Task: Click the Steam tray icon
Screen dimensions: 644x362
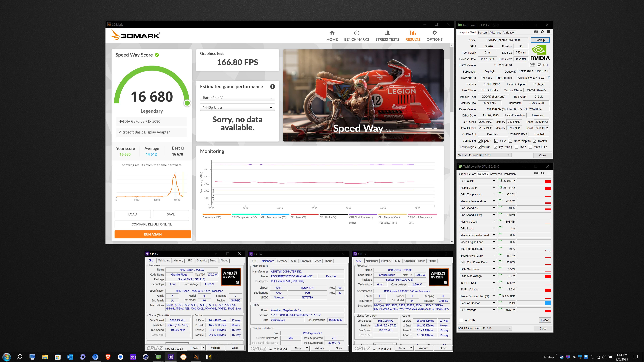Action: (561, 357)
